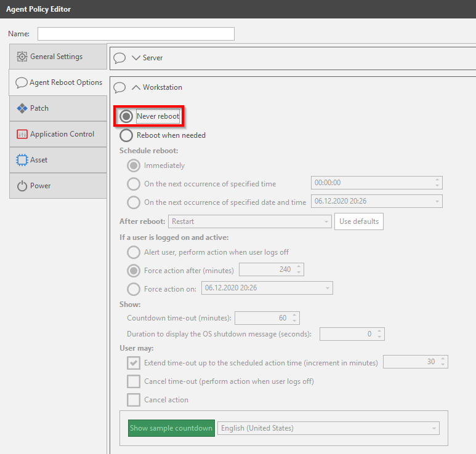Open the Asset tab
The width and height of the screenshot is (476, 454).
pyautogui.click(x=58, y=160)
